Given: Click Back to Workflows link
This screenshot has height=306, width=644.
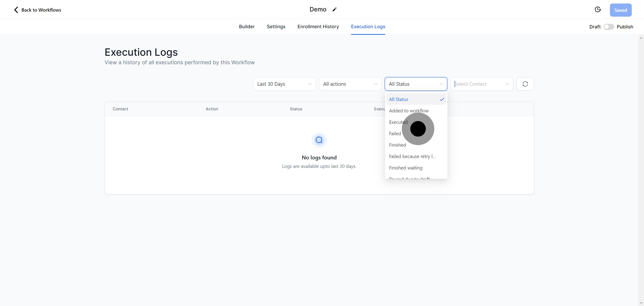Looking at the screenshot, I should [x=41, y=10].
